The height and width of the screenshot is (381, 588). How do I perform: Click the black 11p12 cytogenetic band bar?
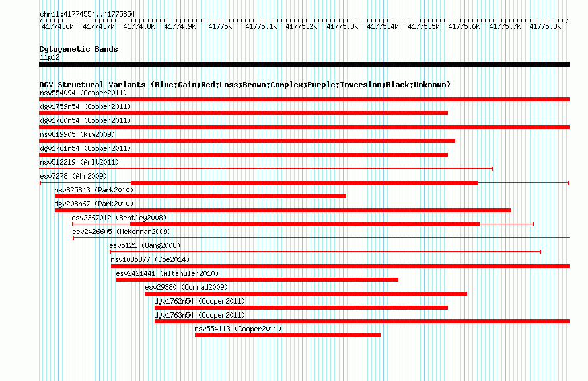304,64
